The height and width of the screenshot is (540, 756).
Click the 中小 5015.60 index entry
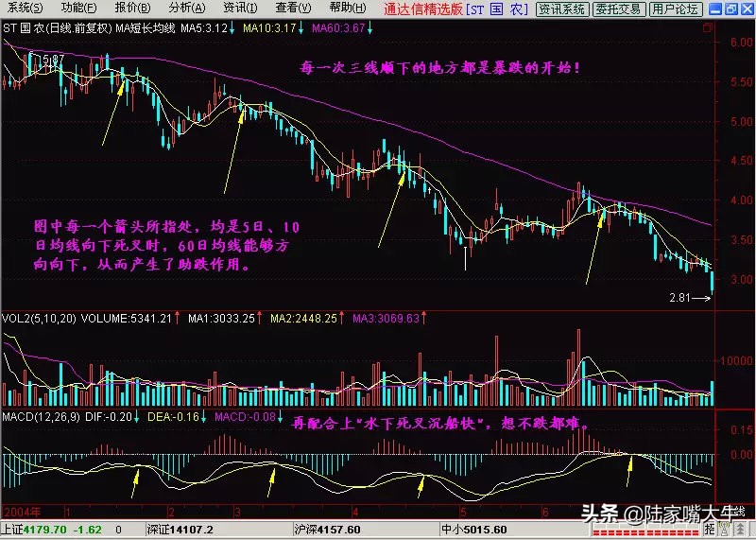474,530
